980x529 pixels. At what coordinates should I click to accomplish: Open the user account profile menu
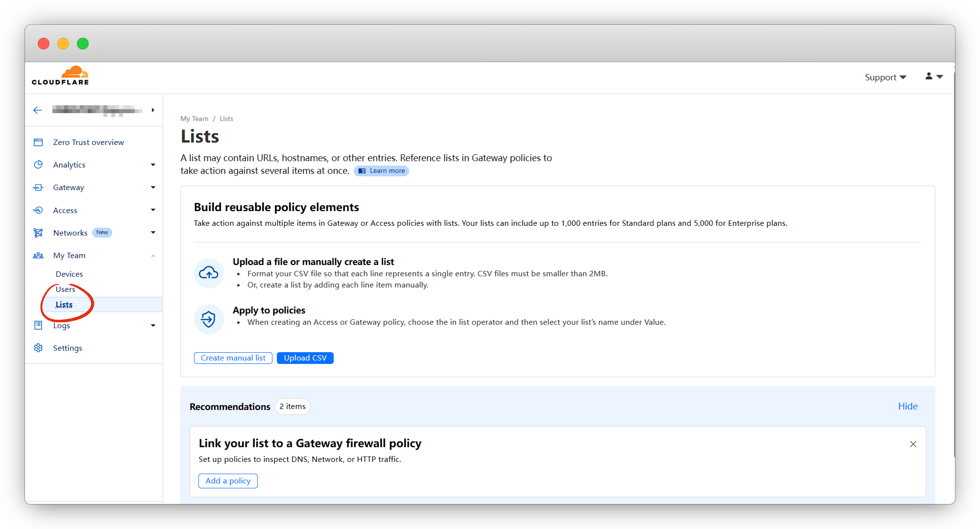[933, 77]
